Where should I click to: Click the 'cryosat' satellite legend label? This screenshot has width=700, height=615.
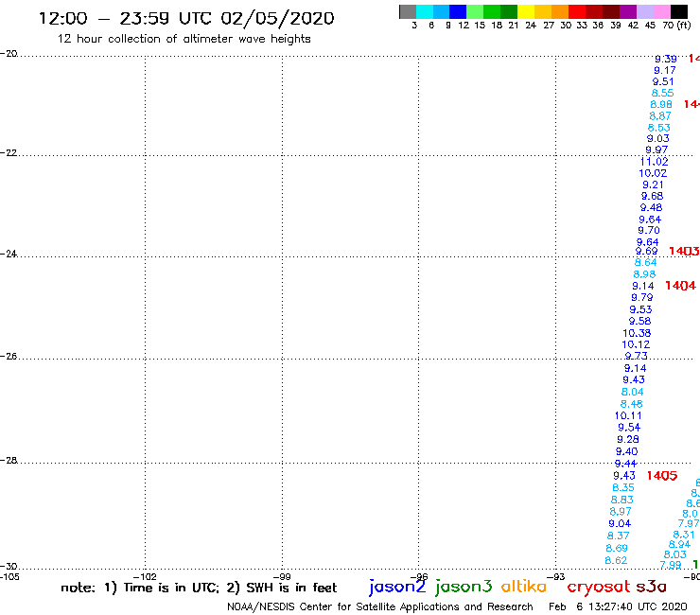point(599,588)
